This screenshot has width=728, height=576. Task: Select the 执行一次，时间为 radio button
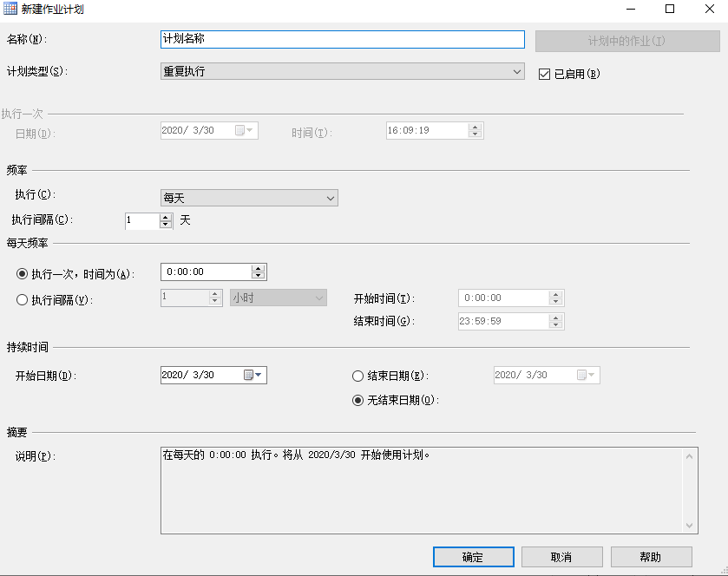(x=22, y=274)
